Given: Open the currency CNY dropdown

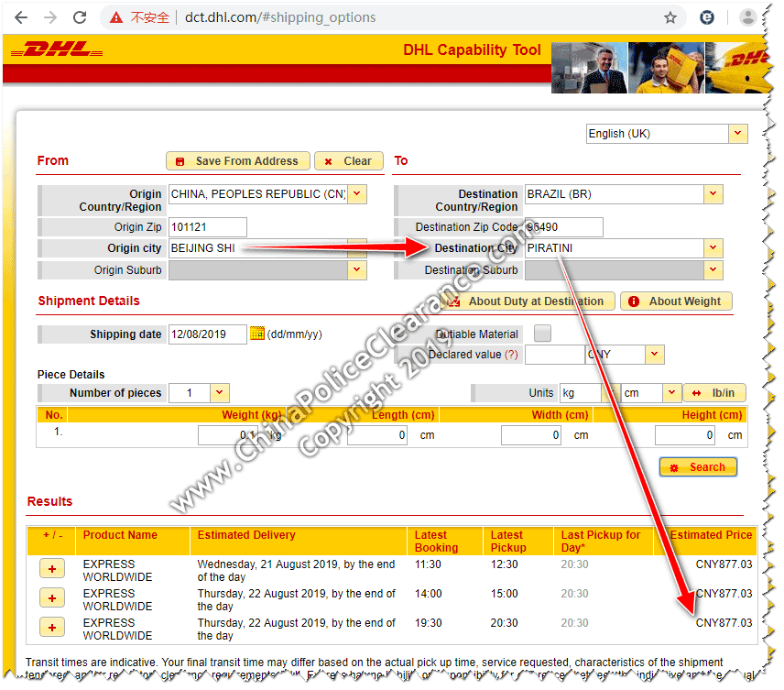Looking at the screenshot, I should point(655,355).
